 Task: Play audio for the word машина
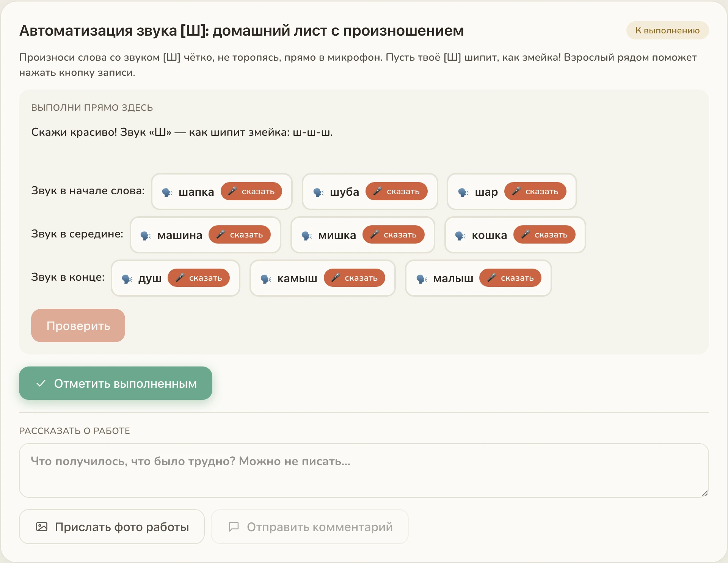[146, 236]
